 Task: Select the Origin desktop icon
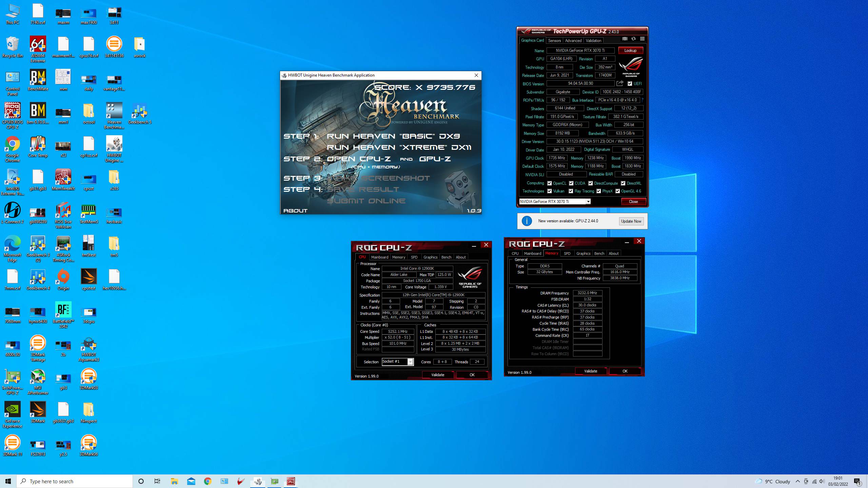coord(63,280)
